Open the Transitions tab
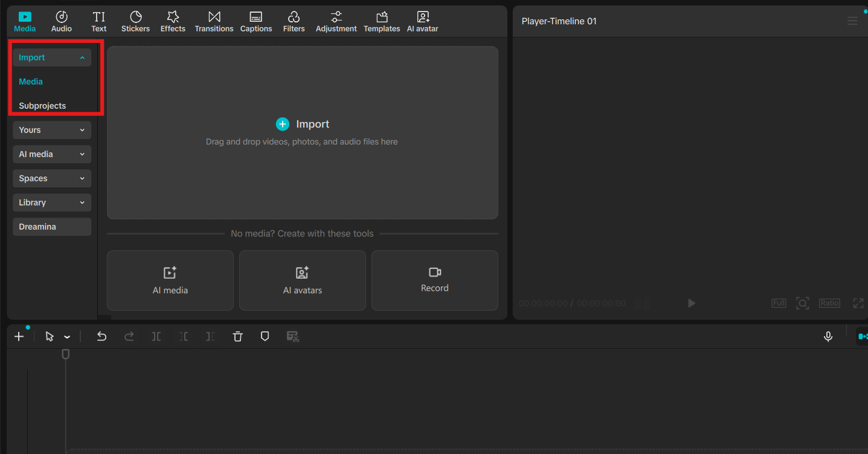Image resolution: width=868 pixels, height=454 pixels. [214, 22]
